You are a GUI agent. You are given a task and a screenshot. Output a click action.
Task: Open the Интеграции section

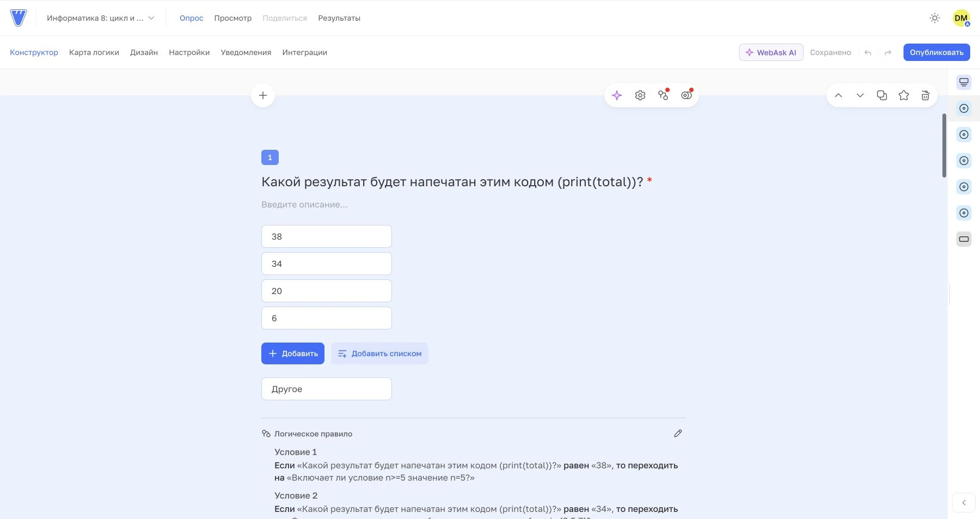305,52
